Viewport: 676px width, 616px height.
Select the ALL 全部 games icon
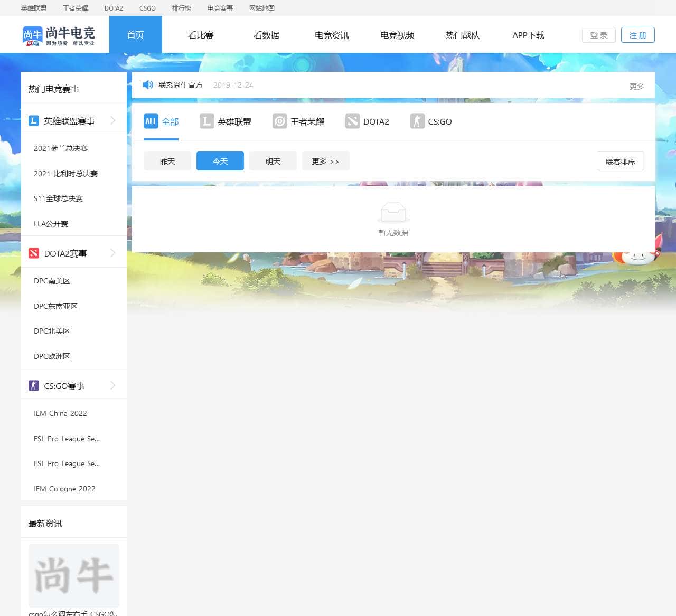click(x=151, y=121)
